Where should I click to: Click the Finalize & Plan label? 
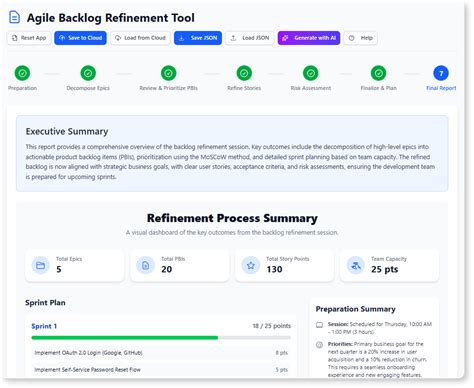coord(379,88)
